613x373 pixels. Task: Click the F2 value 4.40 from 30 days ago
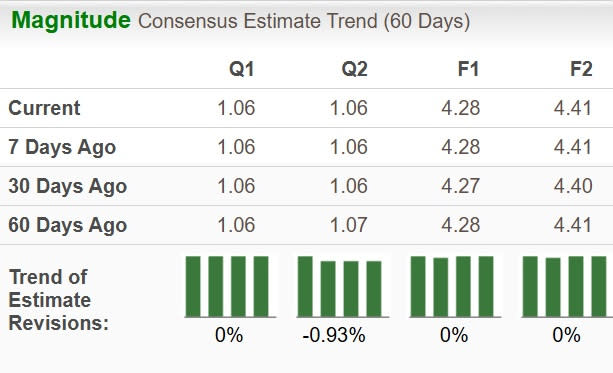coord(573,186)
